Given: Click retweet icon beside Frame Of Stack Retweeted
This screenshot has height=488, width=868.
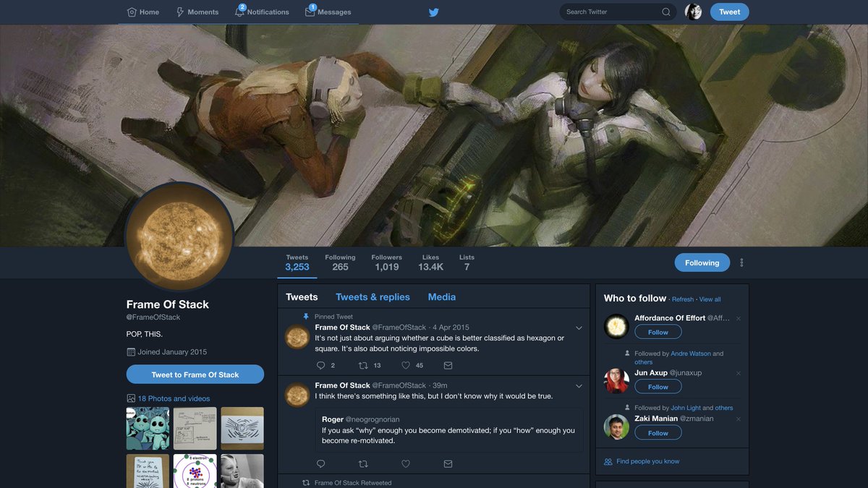Looking at the screenshot, I should [306, 483].
